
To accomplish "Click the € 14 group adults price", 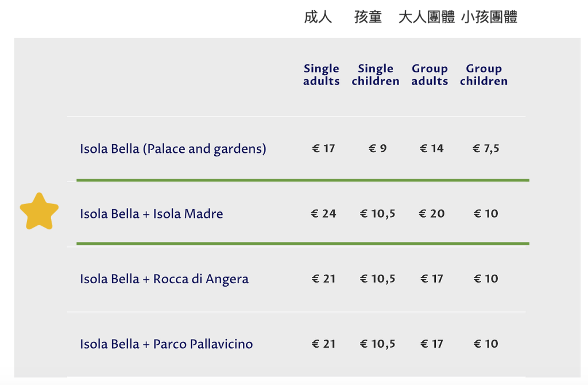I will [431, 149].
